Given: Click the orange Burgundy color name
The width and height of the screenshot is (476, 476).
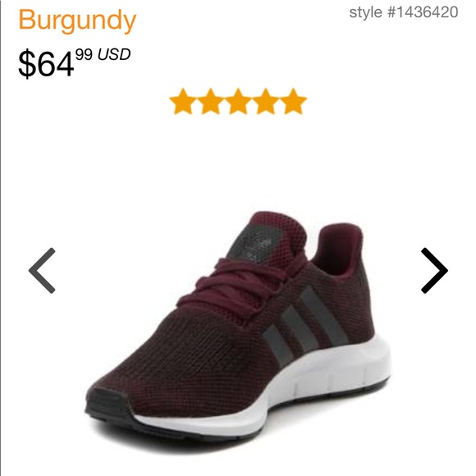Looking at the screenshot, I should 77,21.
